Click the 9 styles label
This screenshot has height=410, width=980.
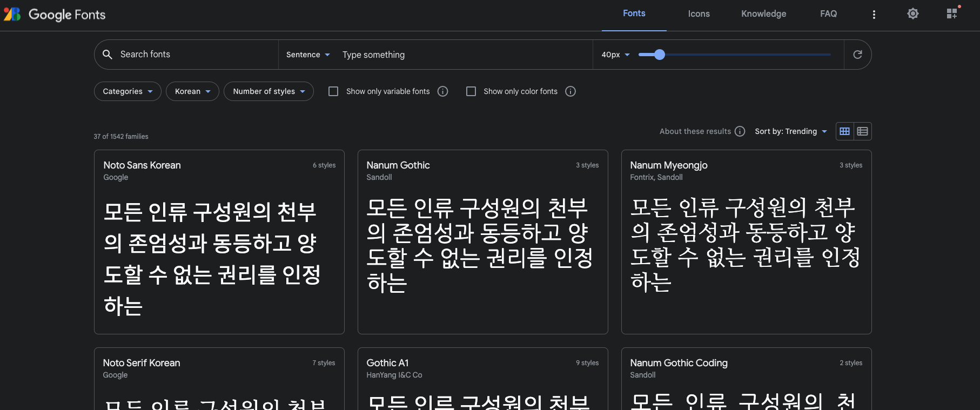(x=587, y=363)
